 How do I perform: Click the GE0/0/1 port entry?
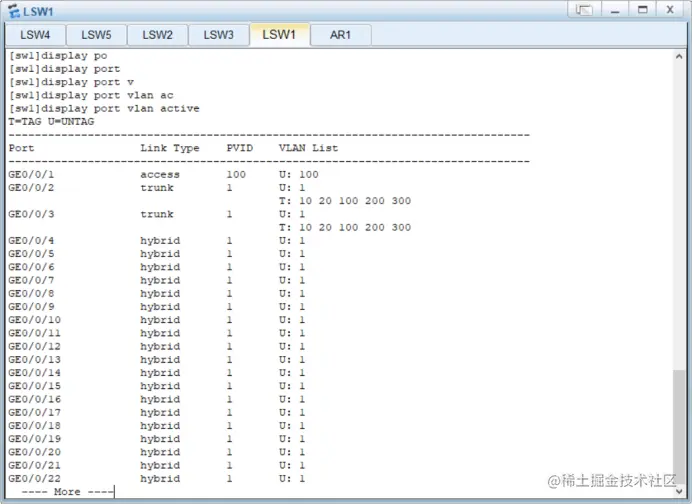pyautogui.click(x=31, y=175)
